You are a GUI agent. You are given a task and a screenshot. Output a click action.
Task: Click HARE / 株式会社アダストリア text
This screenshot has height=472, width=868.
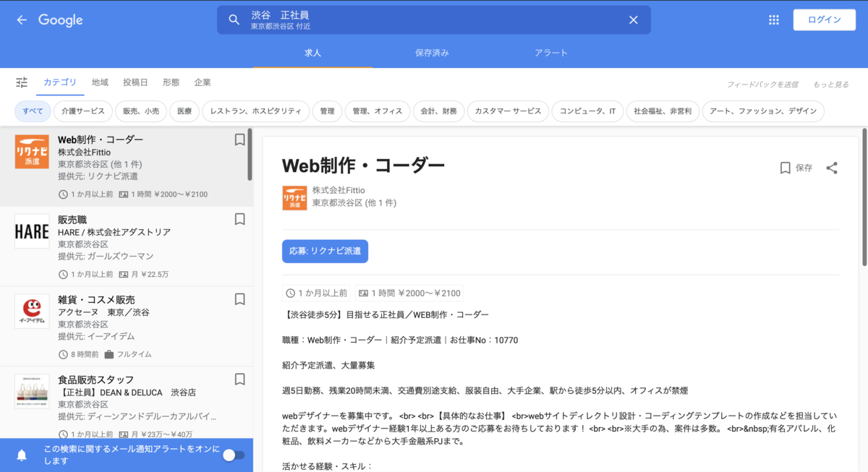(114, 232)
